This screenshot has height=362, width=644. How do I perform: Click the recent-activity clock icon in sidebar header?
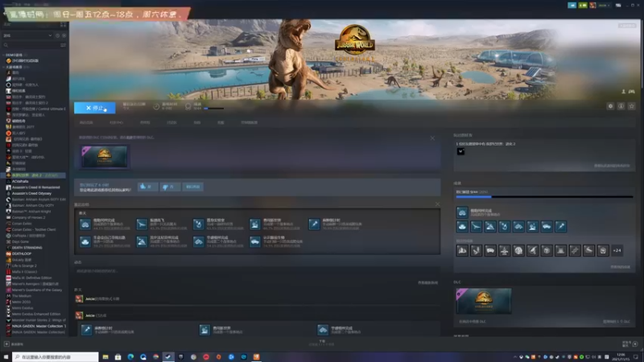[57, 35]
